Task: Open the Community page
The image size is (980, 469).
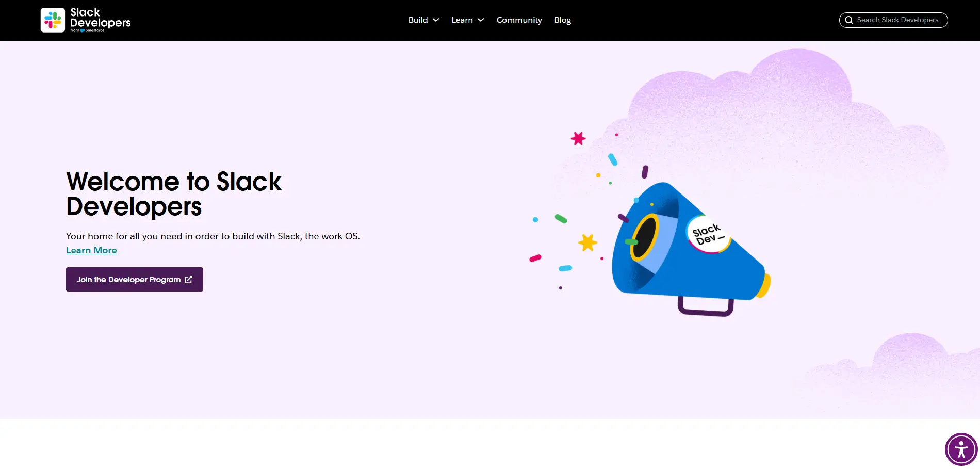Action: [x=519, y=20]
